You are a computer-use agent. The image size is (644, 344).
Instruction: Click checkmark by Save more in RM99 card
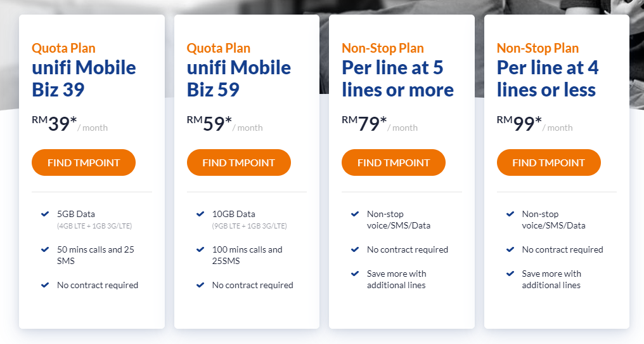[x=510, y=274]
